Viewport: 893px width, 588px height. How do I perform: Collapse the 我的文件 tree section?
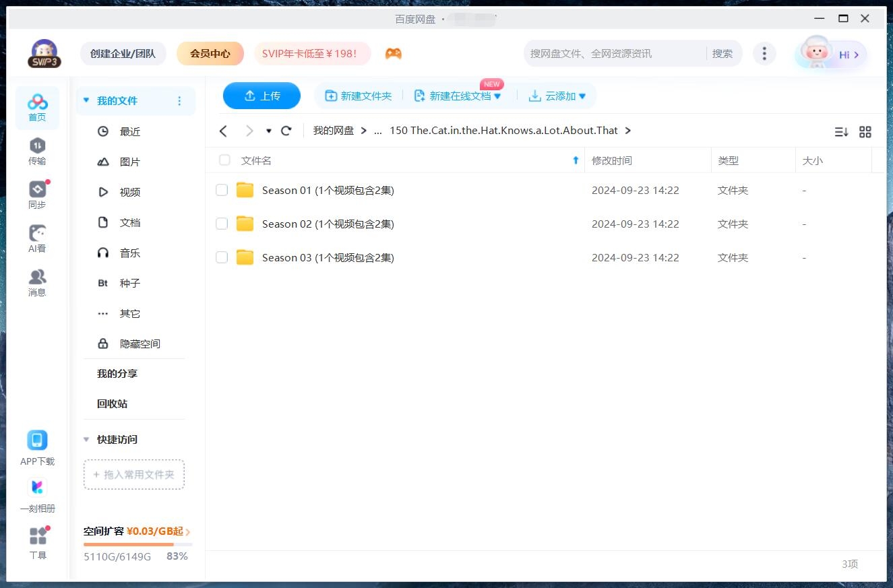tap(86, 100)
